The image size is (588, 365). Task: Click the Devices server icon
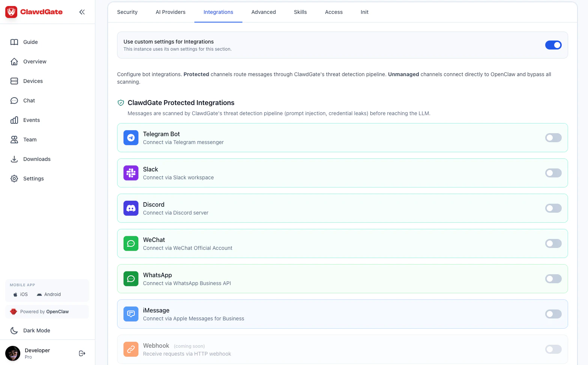click(x=14, y=81)
